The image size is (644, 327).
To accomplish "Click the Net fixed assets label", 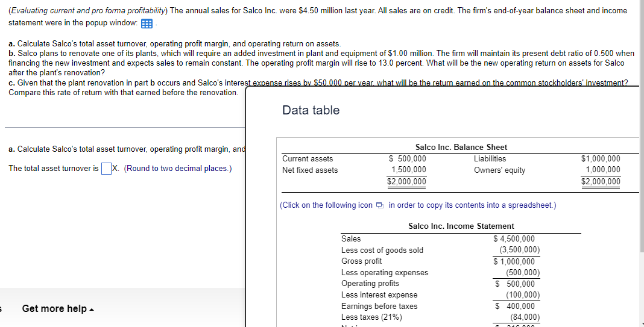I will (x=310, y=170).
